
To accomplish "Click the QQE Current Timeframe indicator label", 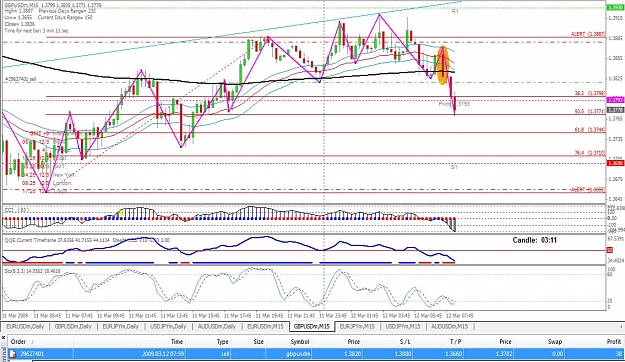I will click(x=87, y=240).
